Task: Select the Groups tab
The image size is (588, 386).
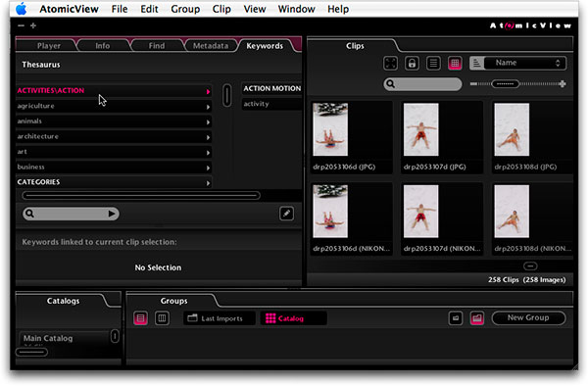Action: coord(173,301)
